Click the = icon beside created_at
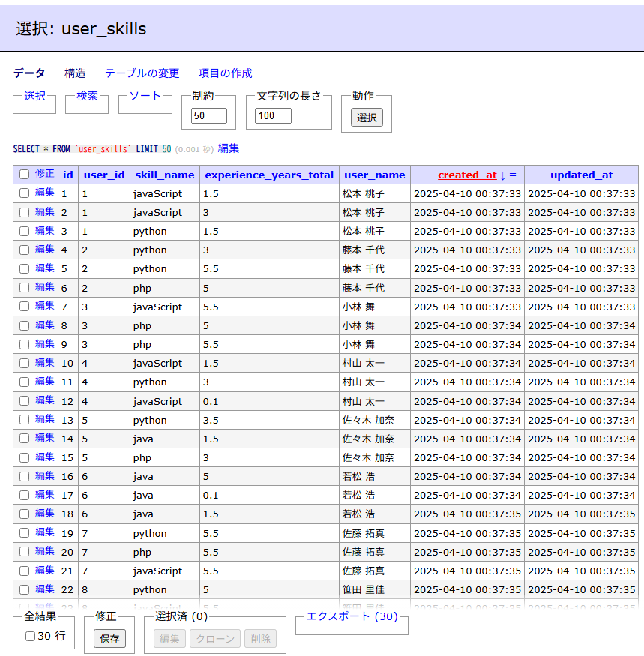The width and height of the screenshot is (644, 656). coord(513,175)
